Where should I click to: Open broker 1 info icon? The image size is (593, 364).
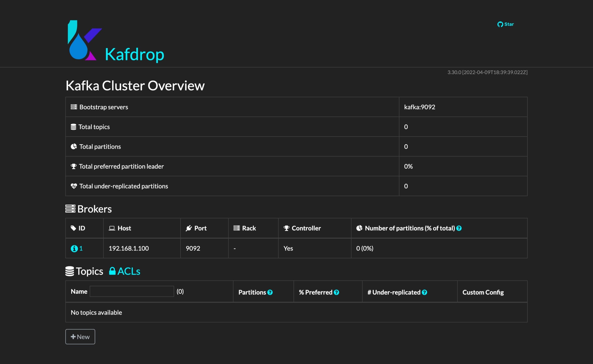coord(74,248)
